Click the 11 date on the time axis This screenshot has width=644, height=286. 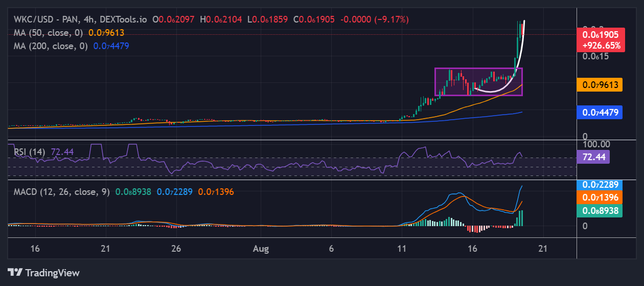[x=402, y=249]
